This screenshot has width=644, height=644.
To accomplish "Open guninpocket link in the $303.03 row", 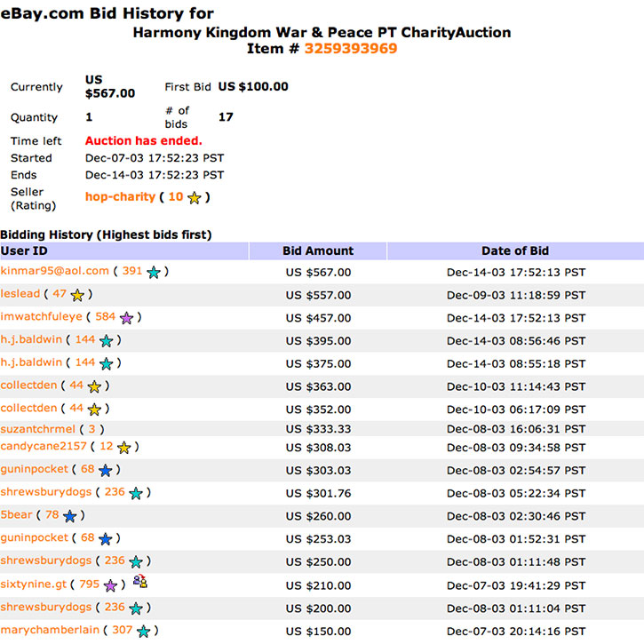I will point(34,469).
